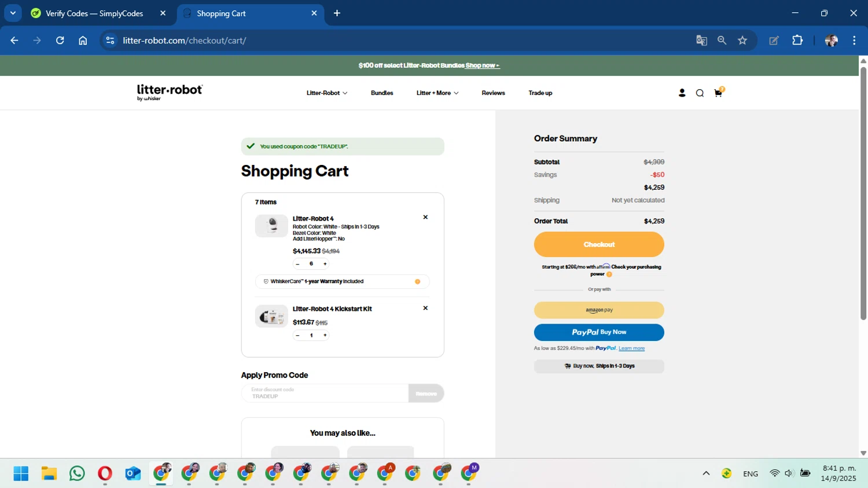Reload the page with the refresh icon
The height and width of the screenshot is (488, 868).
pos(60,41)
